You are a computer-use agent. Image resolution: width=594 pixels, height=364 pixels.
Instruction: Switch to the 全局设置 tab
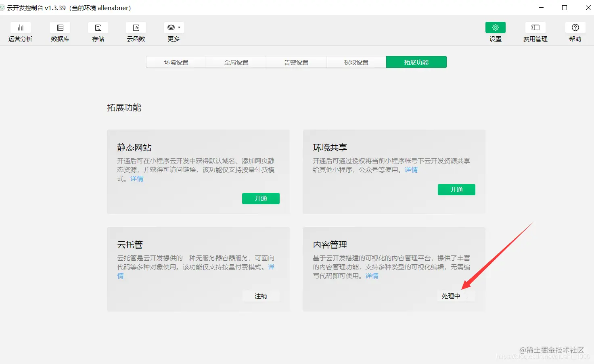[x=236, y=62]
